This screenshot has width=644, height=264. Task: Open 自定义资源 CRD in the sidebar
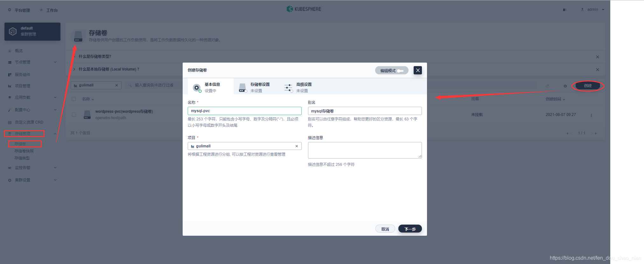29,122
